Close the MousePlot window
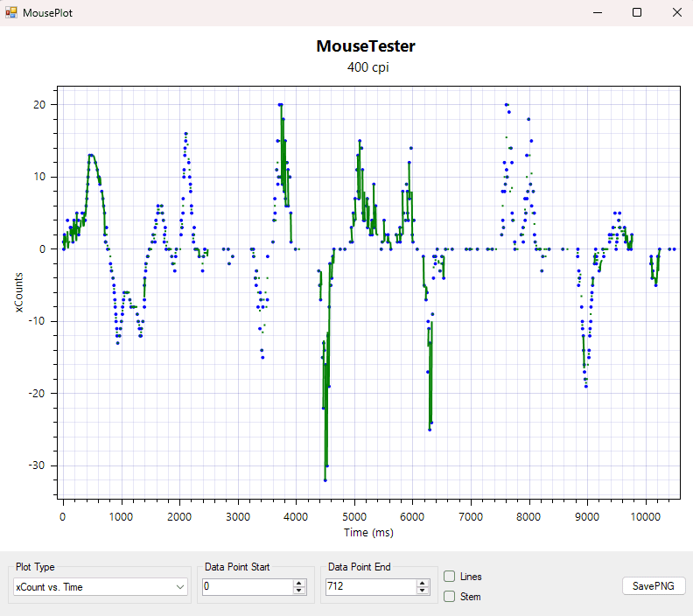 (676, 13)
